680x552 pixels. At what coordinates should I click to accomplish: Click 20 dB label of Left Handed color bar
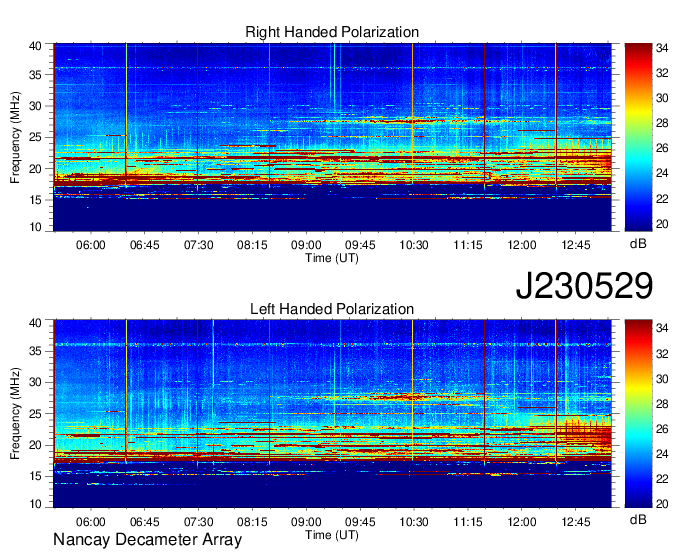point(662,504)
